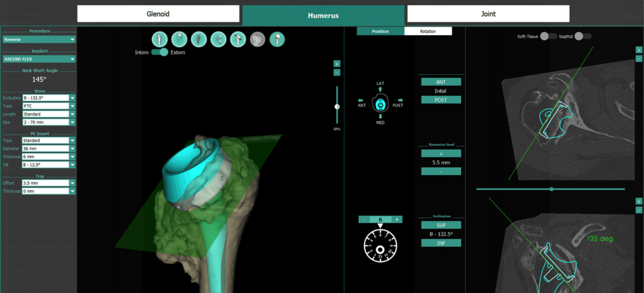Open the PE Insert Diameter dropdown
The image size is (644, 293).
coord(49,149)
